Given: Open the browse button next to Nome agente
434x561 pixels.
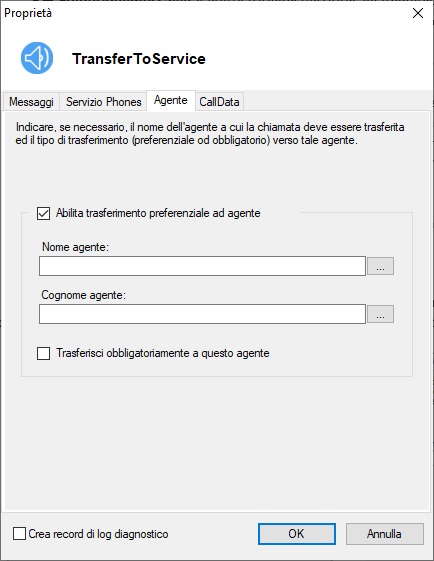Looking at the screenshot, I should click(380, 266).
